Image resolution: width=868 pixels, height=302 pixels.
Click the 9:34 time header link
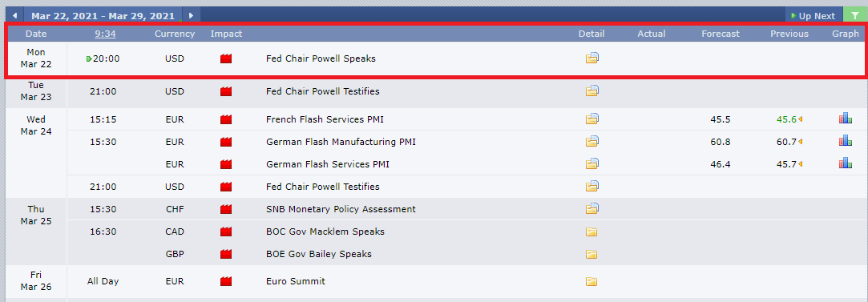(105, 34)
